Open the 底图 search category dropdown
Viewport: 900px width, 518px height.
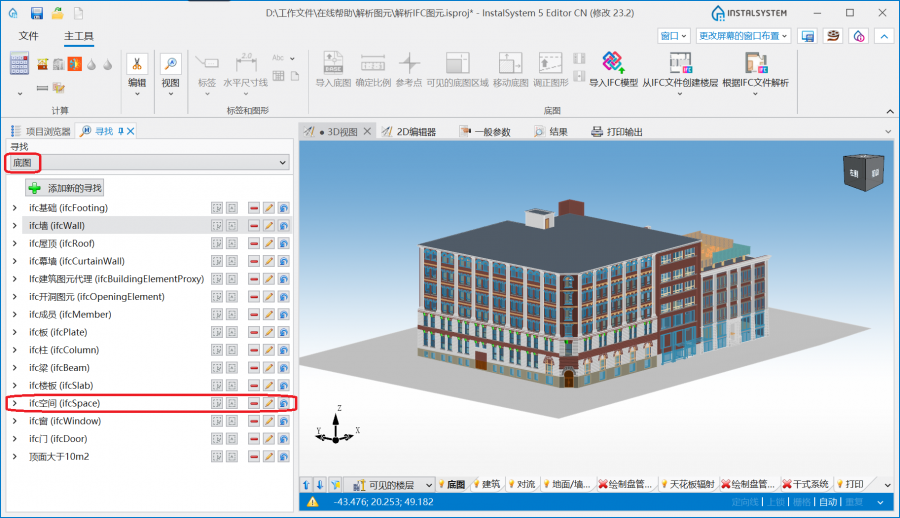tap(283, 162)
